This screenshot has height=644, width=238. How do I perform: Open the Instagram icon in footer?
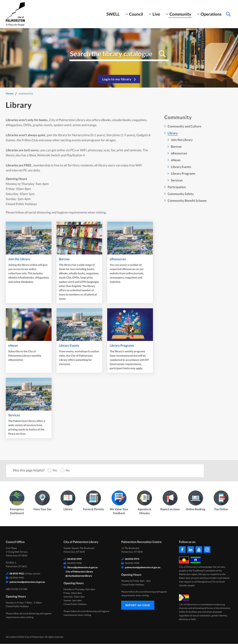(207, 549)
